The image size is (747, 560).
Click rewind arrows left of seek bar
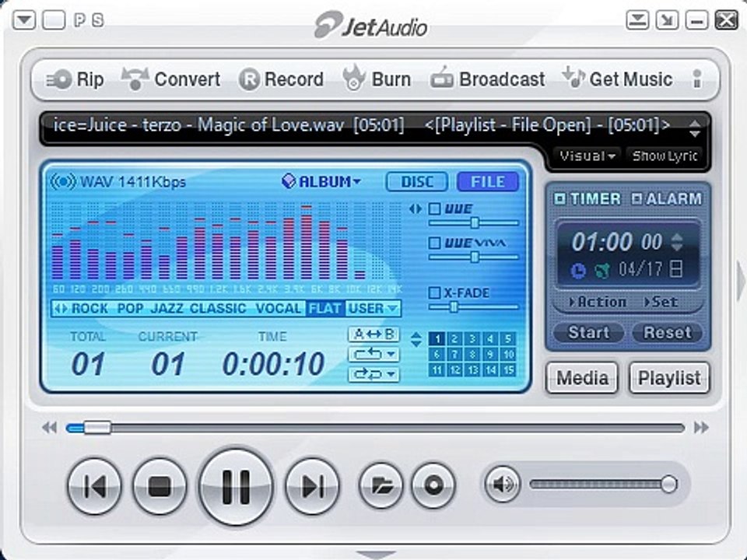coord(50,428)
